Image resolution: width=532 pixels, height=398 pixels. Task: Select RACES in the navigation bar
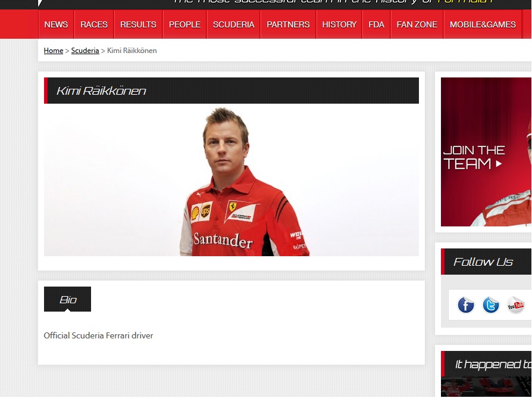point(94,24)
